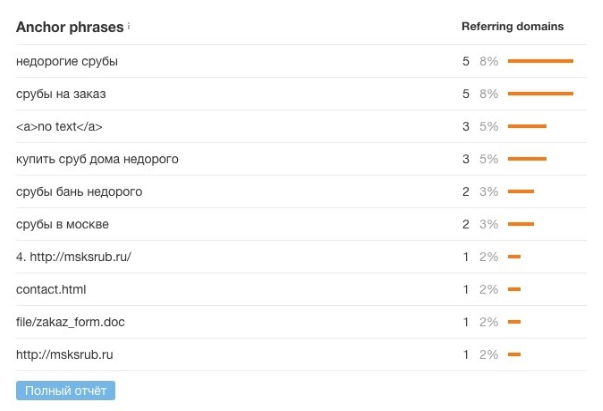Open the <a>no text</a> anchor row
Viewport: 603px width, 411px height.
pyautogui.click(x=59, y=127)
